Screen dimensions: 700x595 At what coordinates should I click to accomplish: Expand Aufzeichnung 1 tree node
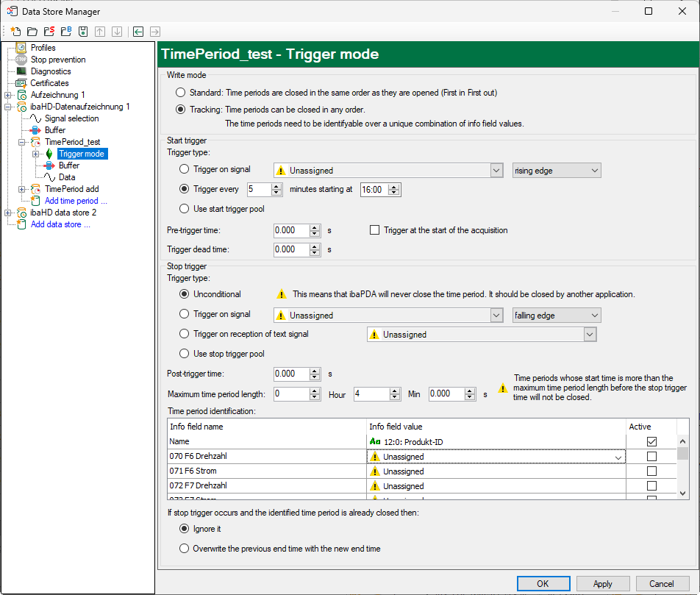[x=8, y=95]
